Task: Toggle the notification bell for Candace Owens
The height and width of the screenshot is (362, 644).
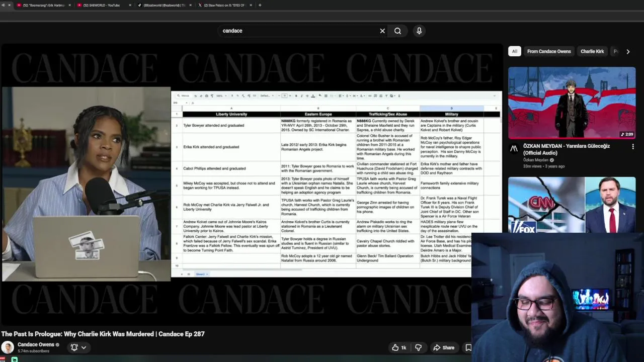Action: [x=74, y=347]
